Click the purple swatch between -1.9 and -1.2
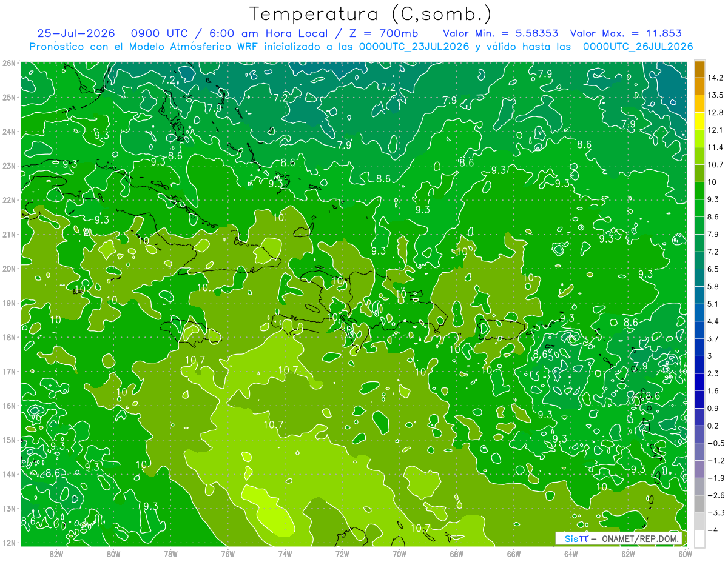This screenshot has height=562, width=728. point(699,469)
